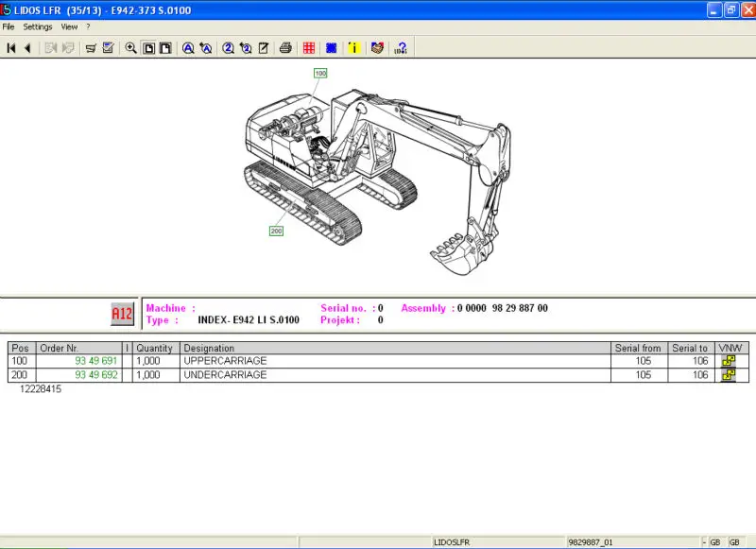Click the greyed-out next document icon
Image resolution: width=756 pixels, height=549 pixels.
[51, 47]
